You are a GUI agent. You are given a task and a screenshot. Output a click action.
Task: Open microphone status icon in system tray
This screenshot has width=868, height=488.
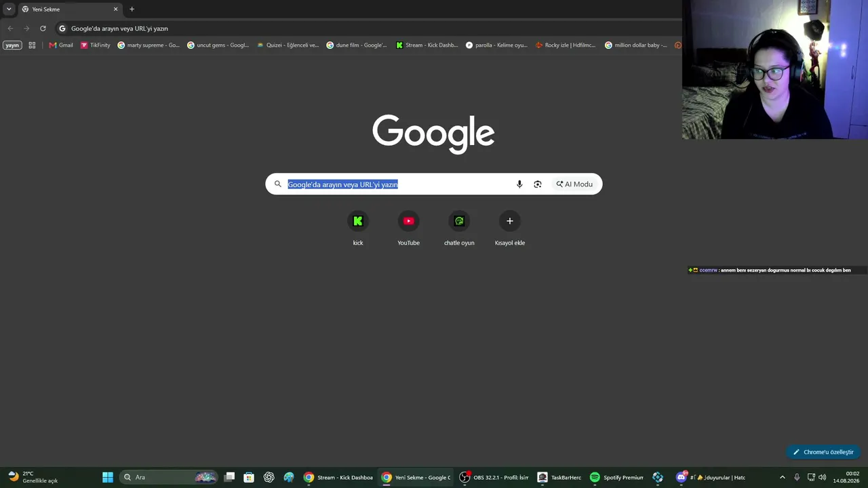click(x=797, y=477)
